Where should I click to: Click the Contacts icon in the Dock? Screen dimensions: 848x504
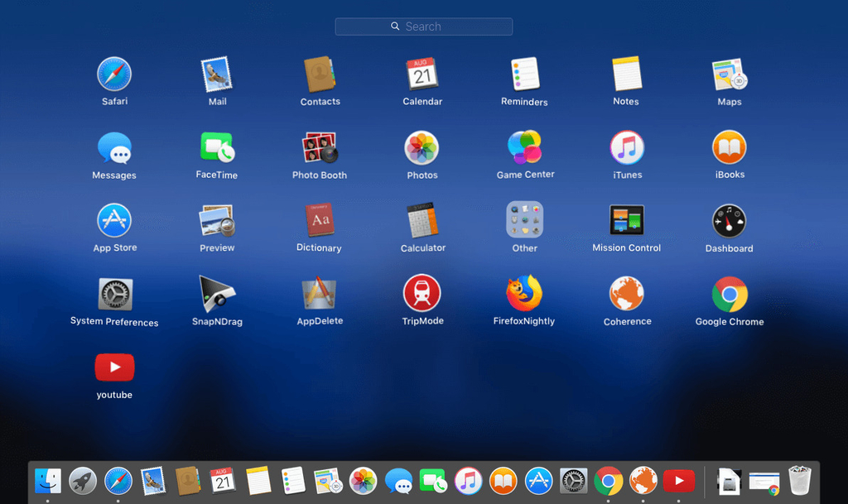188,481
